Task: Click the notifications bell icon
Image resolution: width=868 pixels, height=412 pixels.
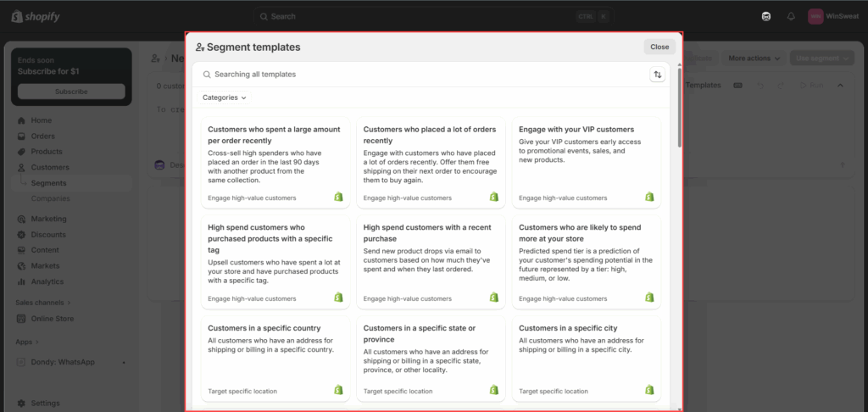Action: coord(791,16)
